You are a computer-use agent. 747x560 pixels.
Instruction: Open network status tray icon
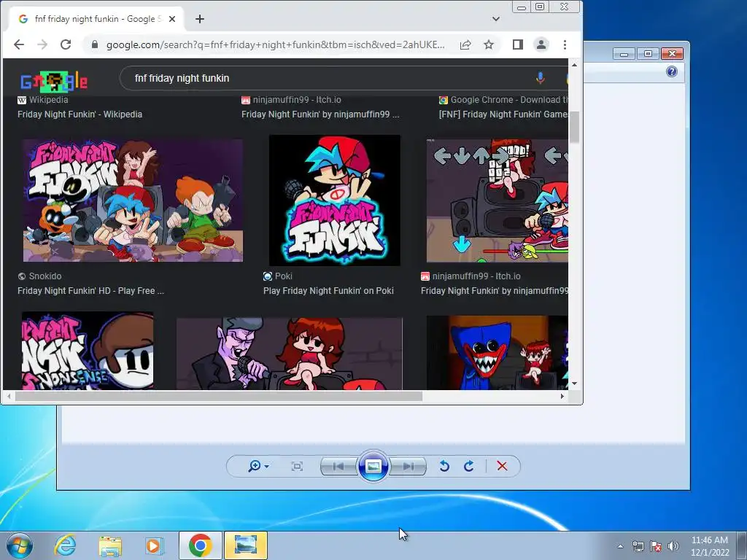tap(638, 546)
